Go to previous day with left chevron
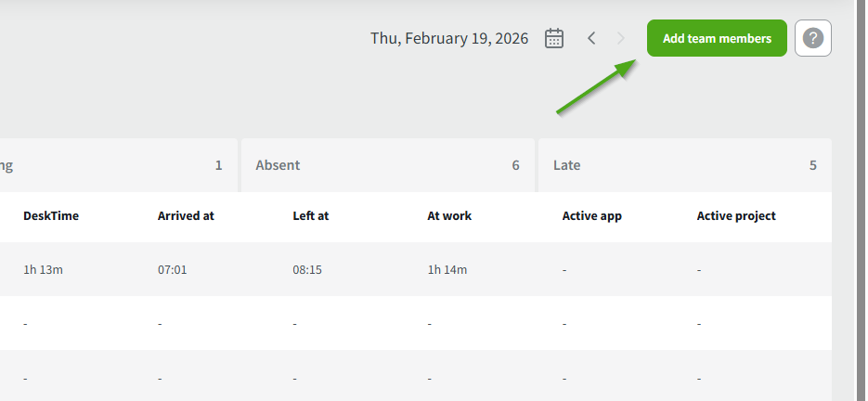 tap(591, 38)
